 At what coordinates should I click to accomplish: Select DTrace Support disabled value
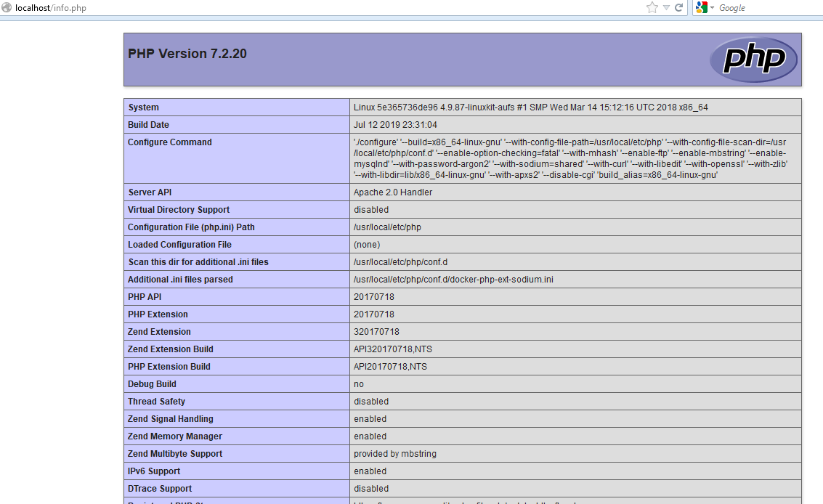[371, 488]
